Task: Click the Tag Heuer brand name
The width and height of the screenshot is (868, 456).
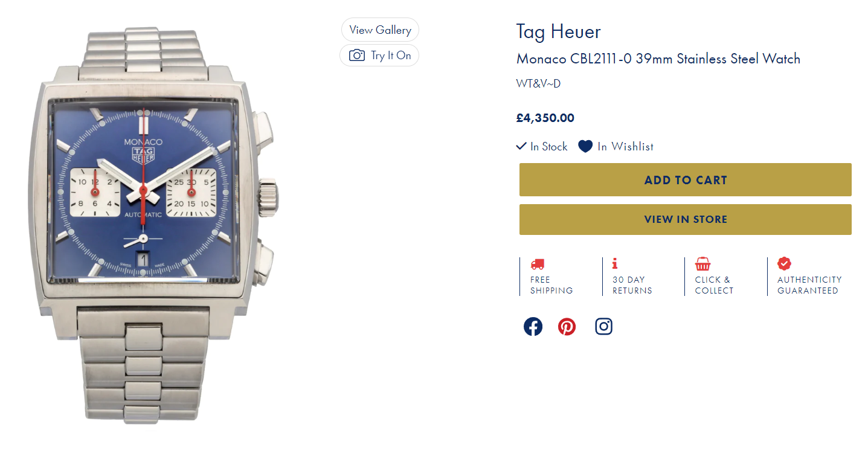Action: tap(558, 31)
